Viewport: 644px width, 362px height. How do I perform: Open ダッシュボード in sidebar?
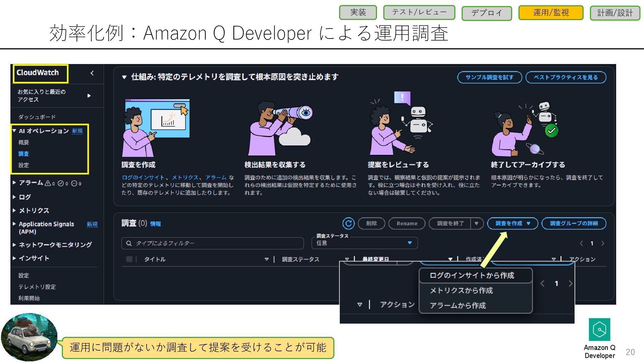point(37,117)
